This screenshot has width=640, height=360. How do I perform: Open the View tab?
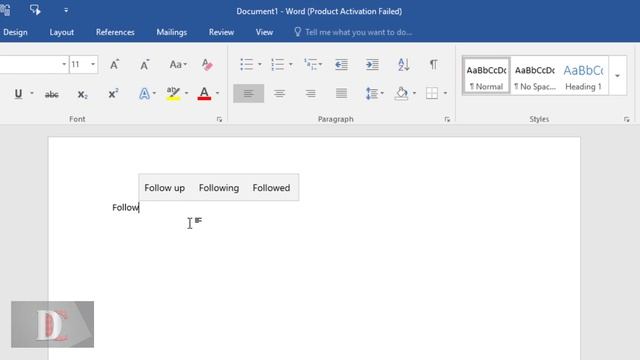click(264, 32)
